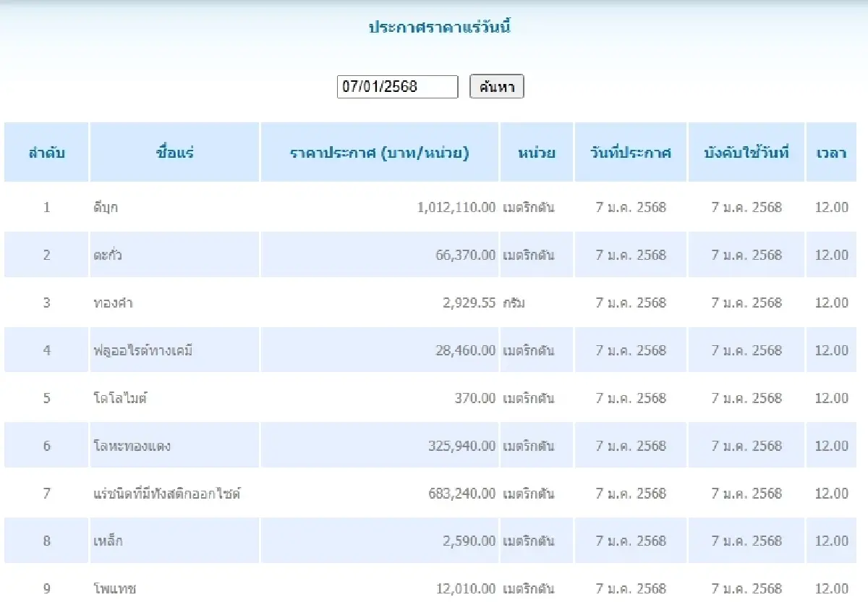Click row number 9 in ลำดับ column

tap(47, 588)
